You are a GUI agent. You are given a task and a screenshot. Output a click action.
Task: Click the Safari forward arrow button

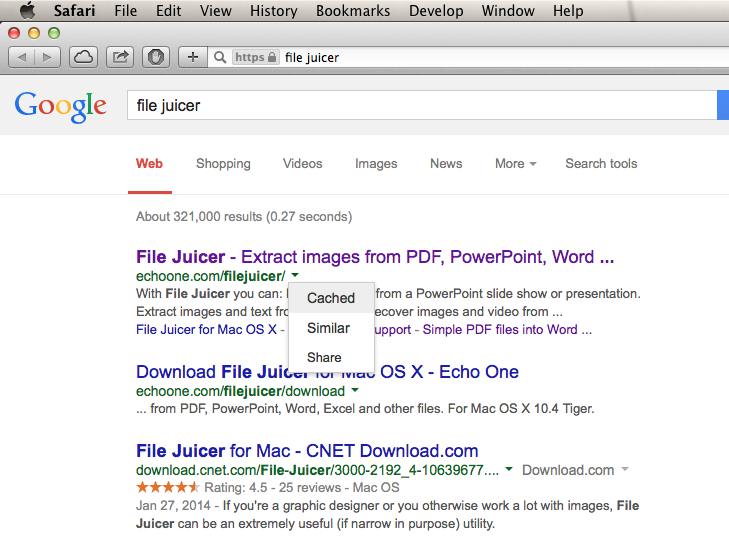click(x=47, y=58)
